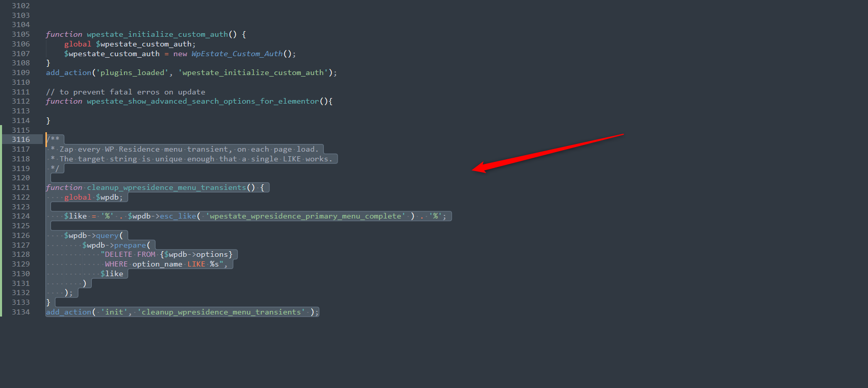Click the 'plugins_loaded' string
Screen dimensions: 868x388
tap(133, 72)
